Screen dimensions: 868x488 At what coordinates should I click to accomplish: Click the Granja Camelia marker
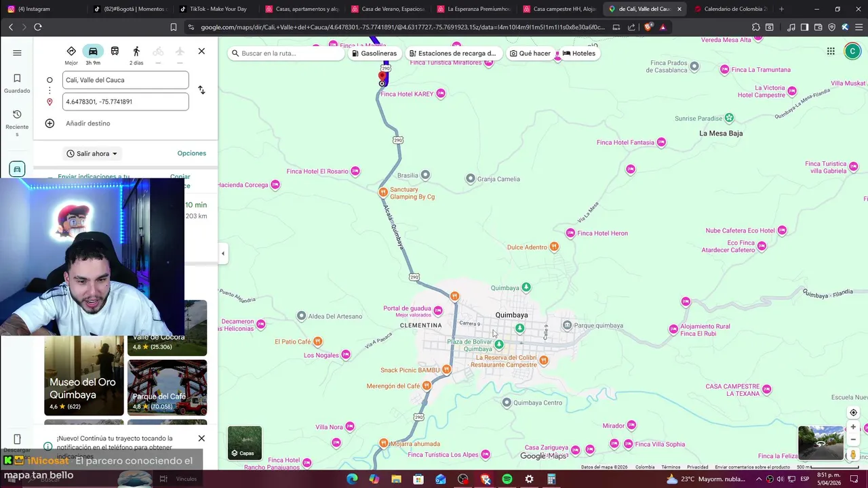click(x=471, y=179)
